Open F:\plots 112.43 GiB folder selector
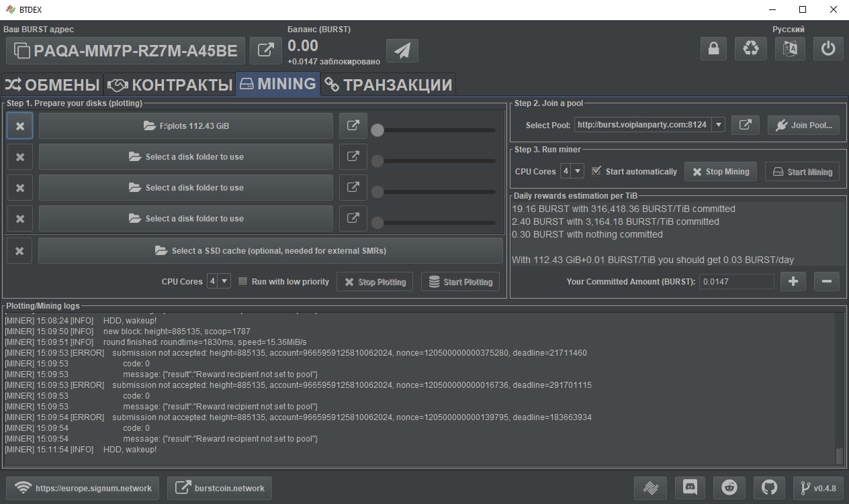 186,125
